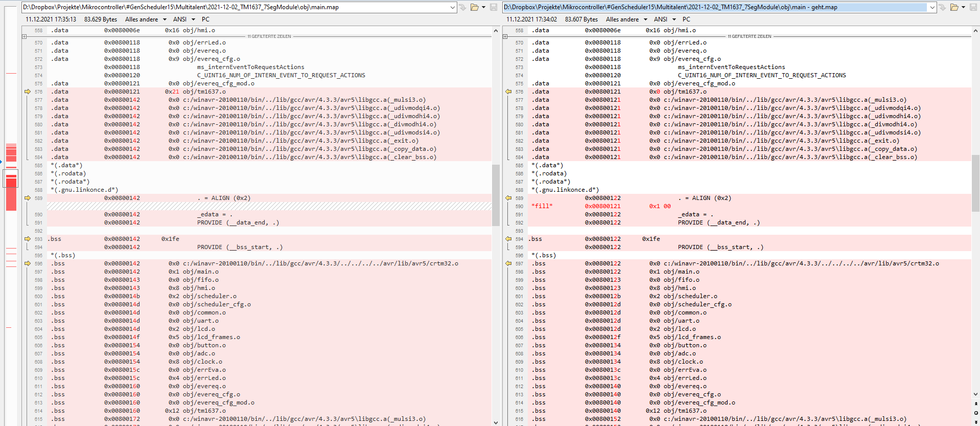980x426 pixels.
Task: Click left pane scrollbar up arrow
Action: tap(496, 31)
